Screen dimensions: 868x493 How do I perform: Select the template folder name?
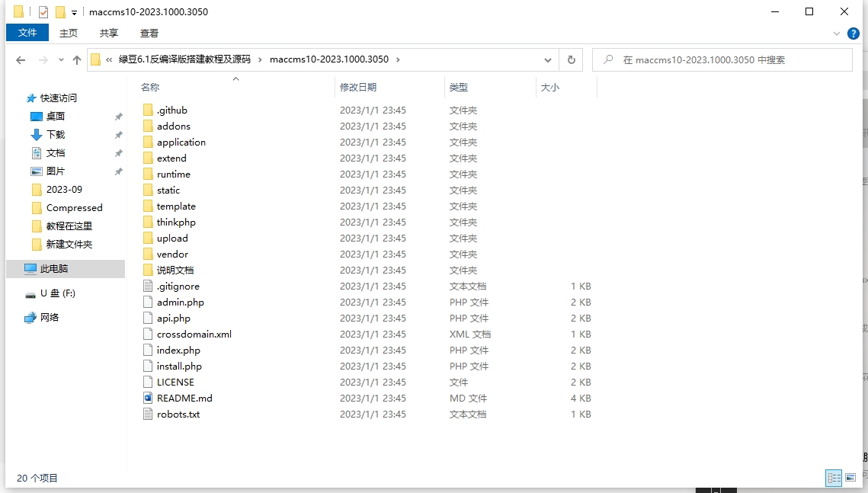coord(176,206)
